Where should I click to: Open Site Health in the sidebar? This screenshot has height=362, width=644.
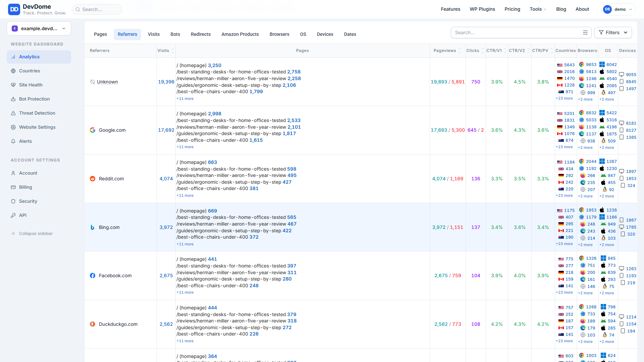[39, 85]
